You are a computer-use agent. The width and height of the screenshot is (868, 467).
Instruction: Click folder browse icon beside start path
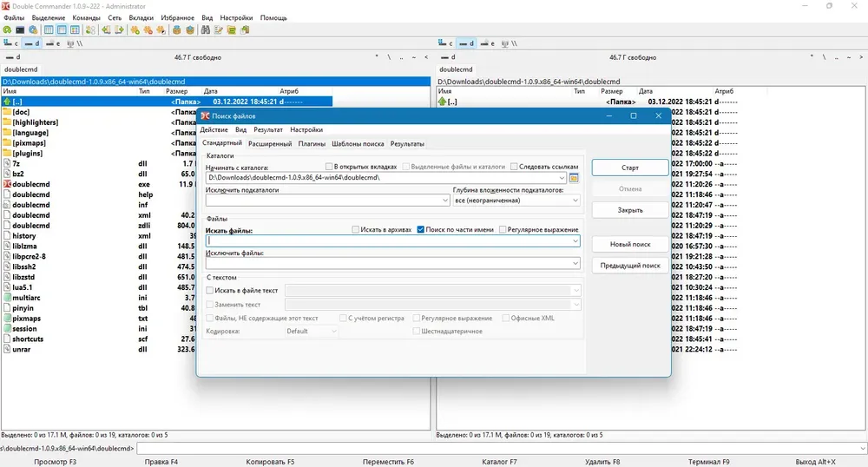(x=574, y=178)
